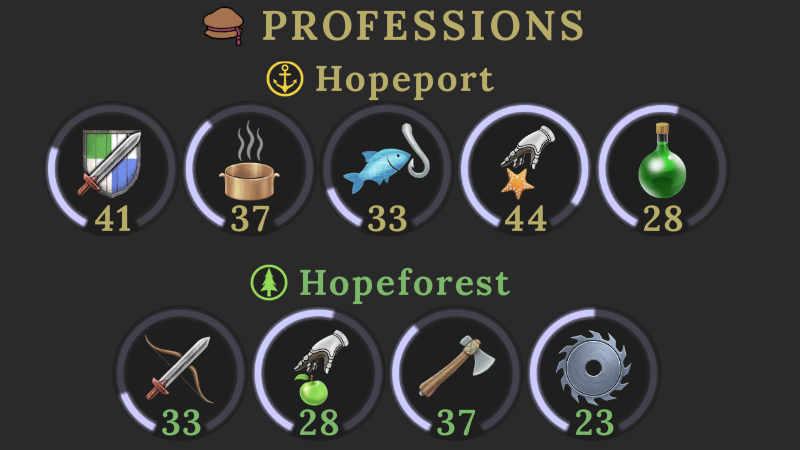Open the sword and shield combat profession
This screenshot has width=800, height=450.
point(112,168)
